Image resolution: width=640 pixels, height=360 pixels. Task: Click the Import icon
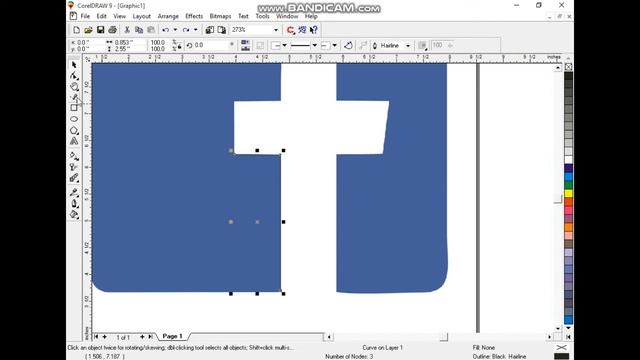(209, 30)
